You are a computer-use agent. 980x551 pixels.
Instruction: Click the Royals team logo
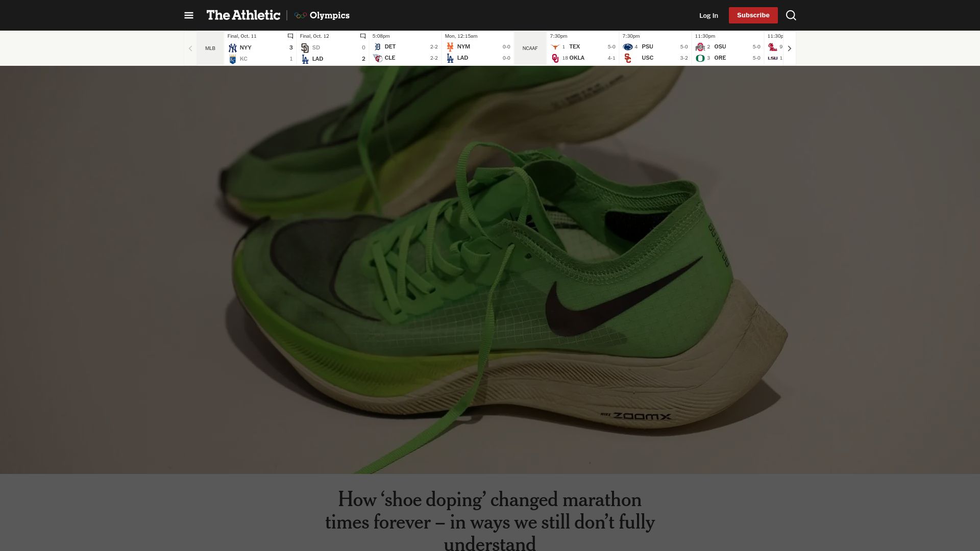click(x=233, y=59)
